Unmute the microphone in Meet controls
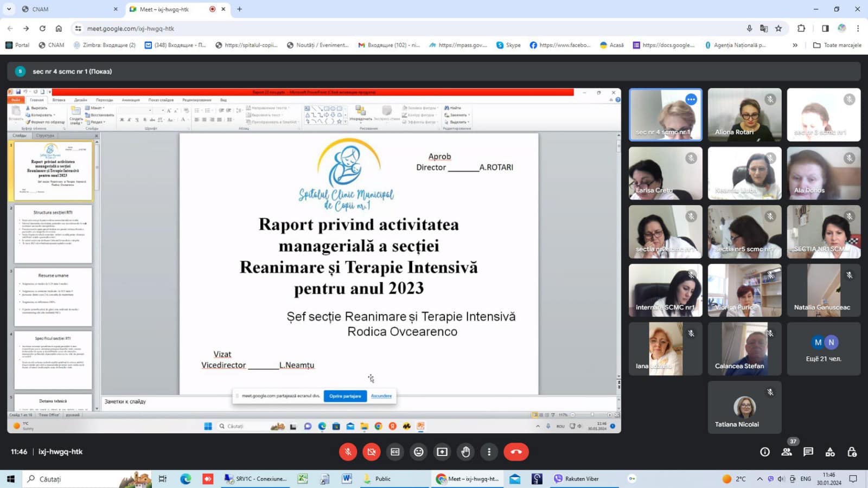The height and width of the screenshot is (488, 868). pos(348,452)
